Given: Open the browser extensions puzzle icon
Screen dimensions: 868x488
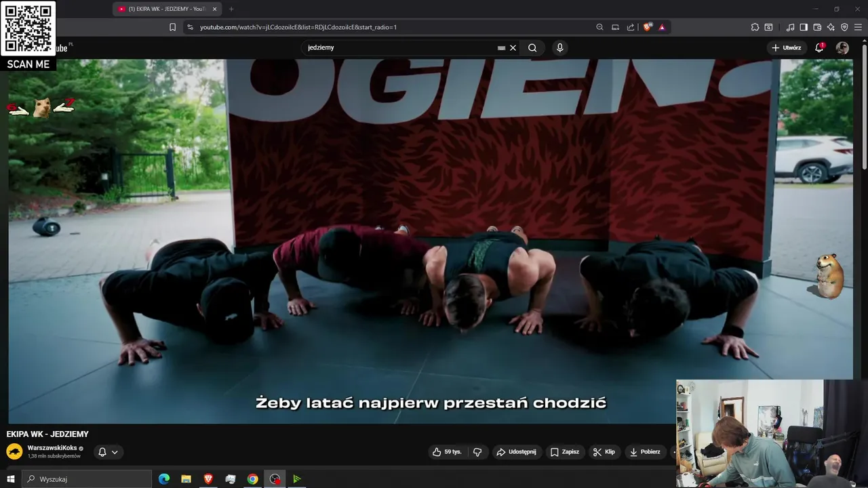Looking at the screenshot, I should pos(755,27).
